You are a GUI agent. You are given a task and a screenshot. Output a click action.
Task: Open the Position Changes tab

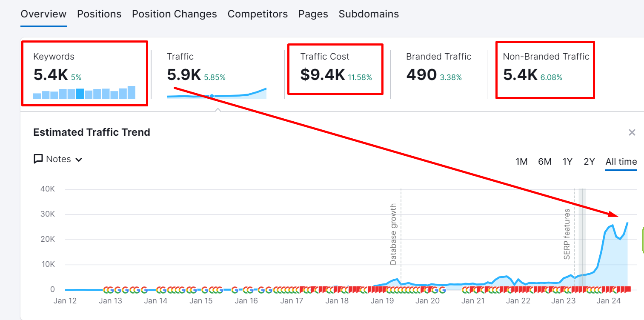tap(175, 14)
